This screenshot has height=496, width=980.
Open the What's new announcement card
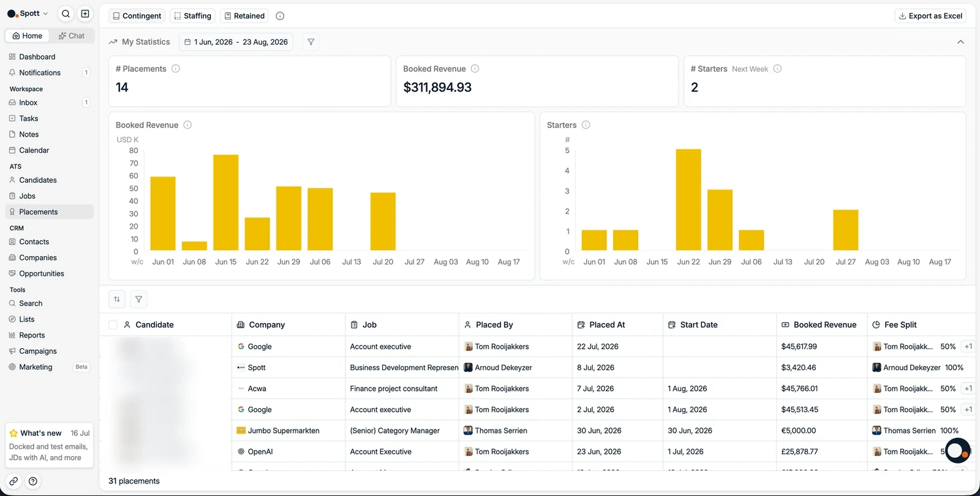pyautogui.click(x=49, y=446)
